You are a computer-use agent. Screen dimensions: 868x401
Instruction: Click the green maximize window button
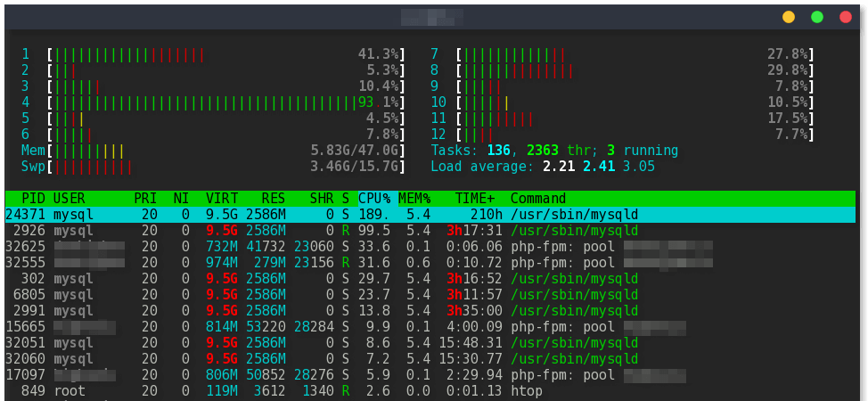(817, 17)
